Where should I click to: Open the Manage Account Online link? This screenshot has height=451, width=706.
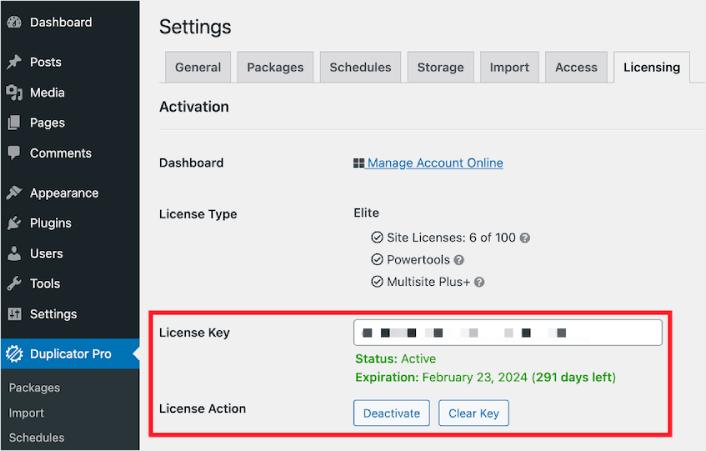[435, 163]
